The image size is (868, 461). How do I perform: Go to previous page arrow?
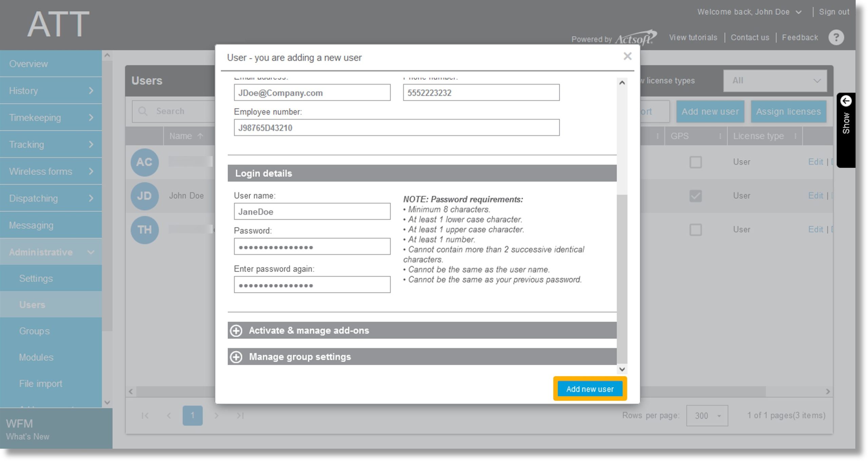click(x=169, y=415)
